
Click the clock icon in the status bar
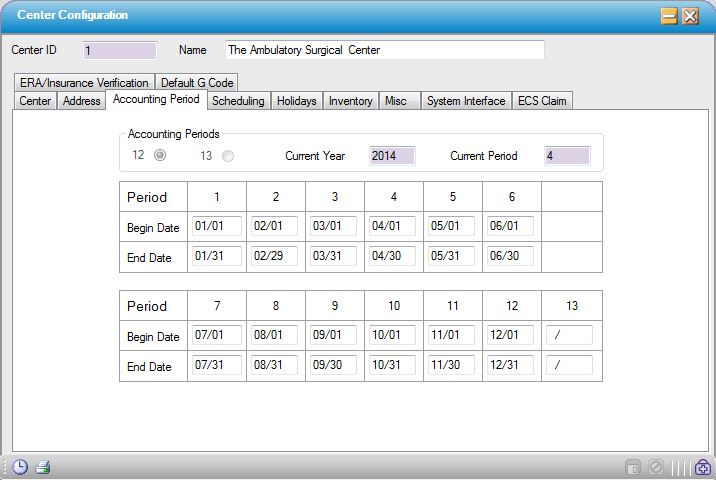20,467
